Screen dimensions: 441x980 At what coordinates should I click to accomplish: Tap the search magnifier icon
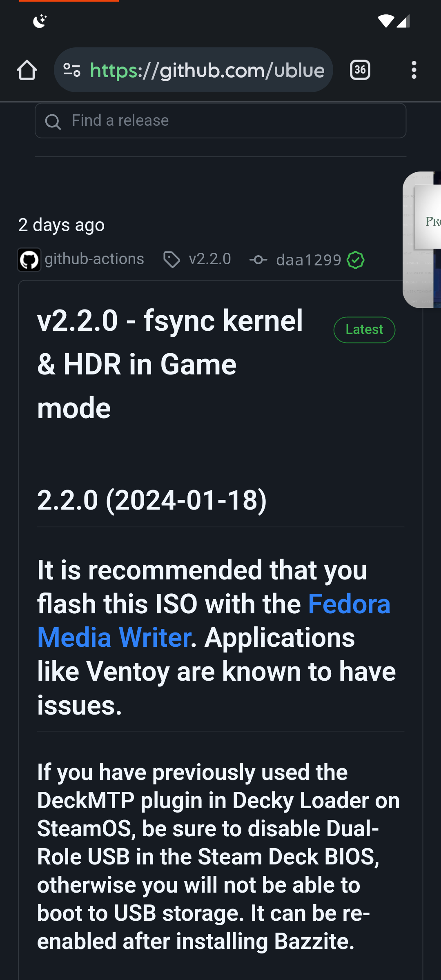(x=53, y=121)
